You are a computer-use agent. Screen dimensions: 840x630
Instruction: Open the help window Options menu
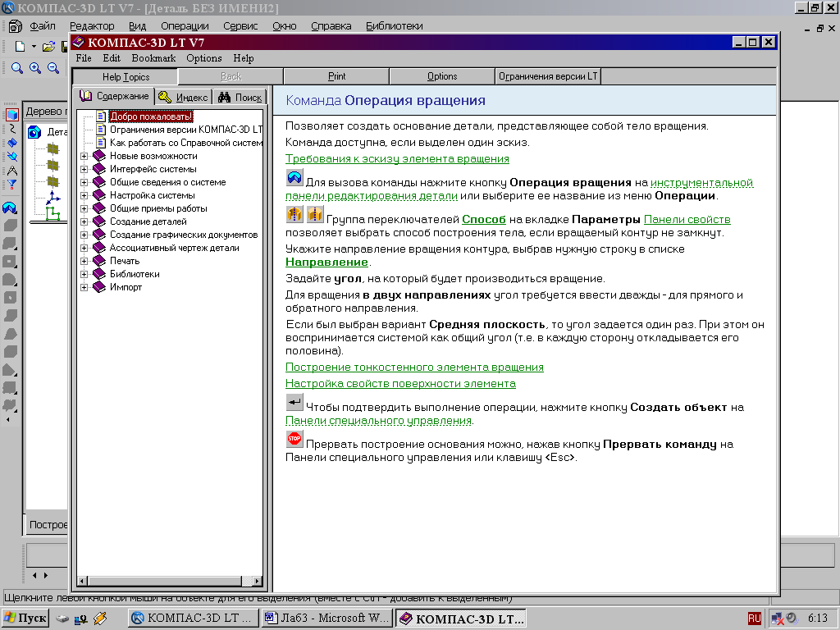tap(204, 58)
